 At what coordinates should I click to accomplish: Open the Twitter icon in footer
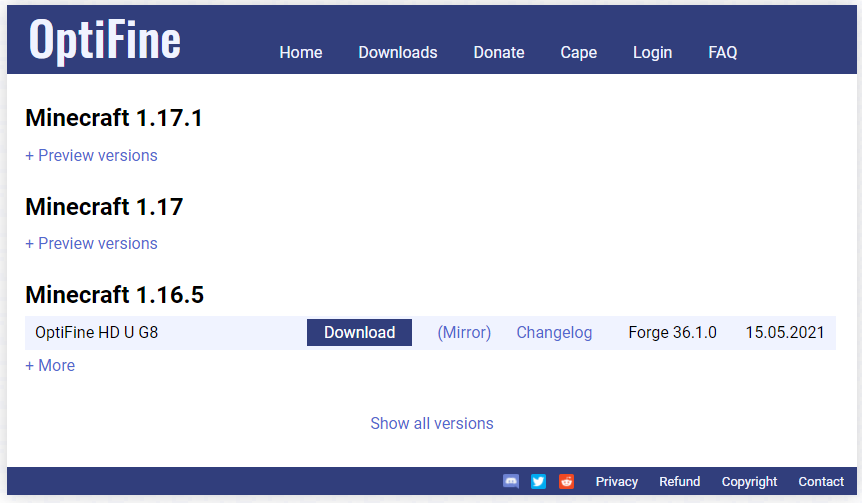tap(538, 482)
